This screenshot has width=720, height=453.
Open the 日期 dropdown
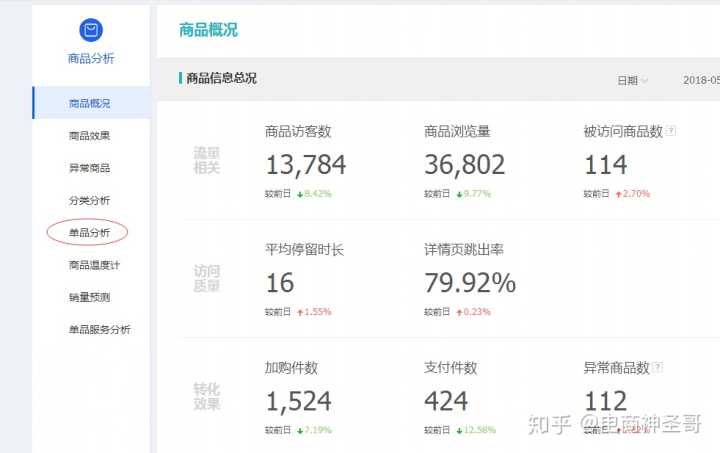632,80
